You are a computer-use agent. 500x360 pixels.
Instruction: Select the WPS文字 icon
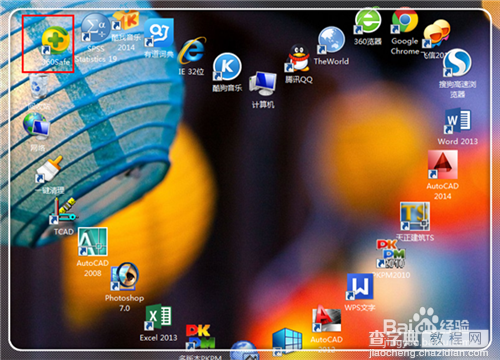click(x=360, y=287)
